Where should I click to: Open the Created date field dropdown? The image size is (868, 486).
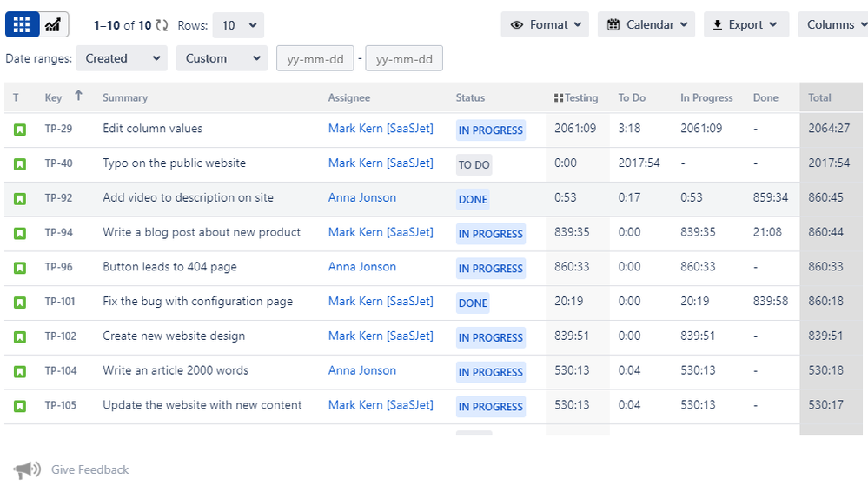[x=122, y=58]
